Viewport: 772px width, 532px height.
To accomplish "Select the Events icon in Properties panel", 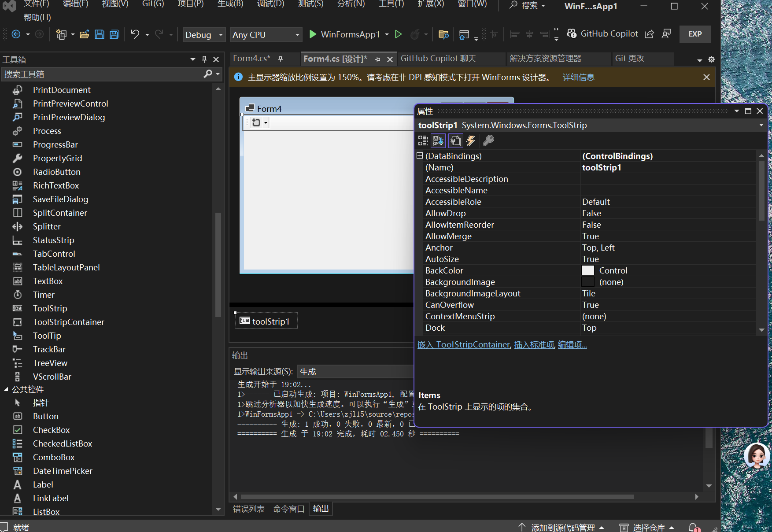I will click(471, 140).
